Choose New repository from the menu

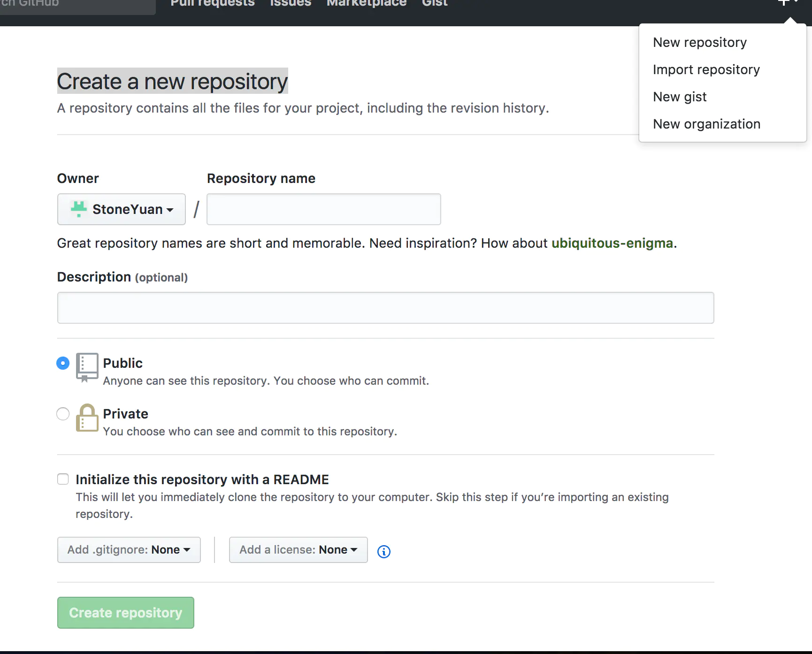(700, 42)
